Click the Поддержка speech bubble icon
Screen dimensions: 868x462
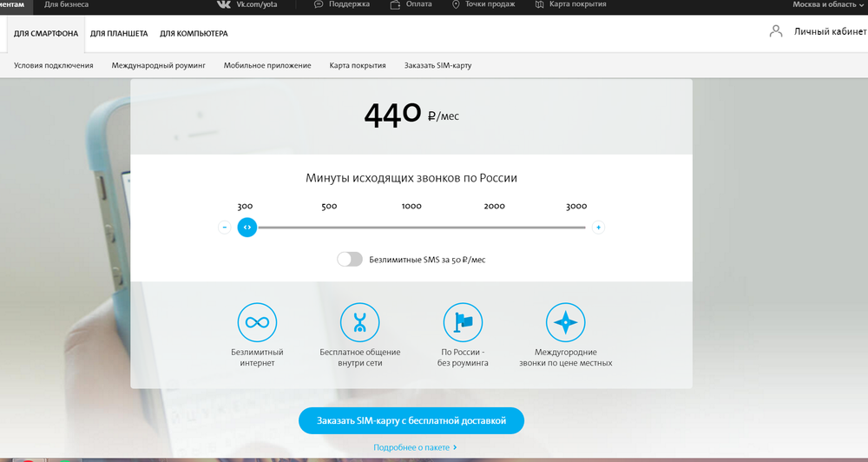point(319,4)
